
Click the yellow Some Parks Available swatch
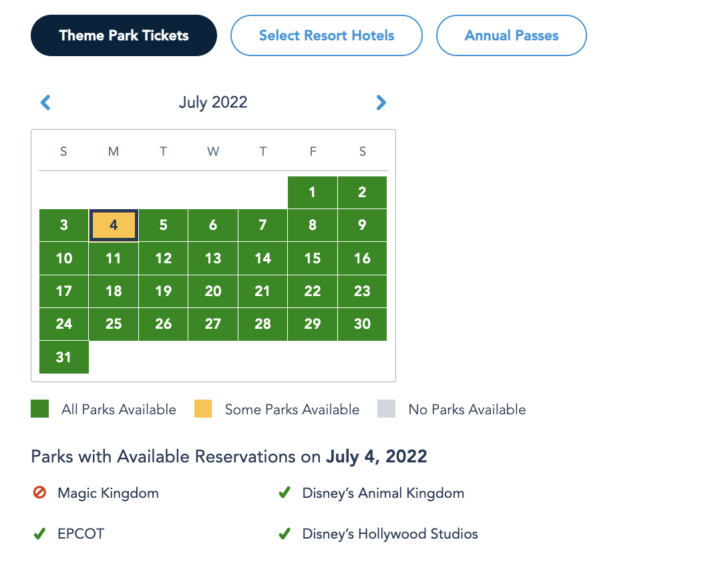click(x=203, y=409)
